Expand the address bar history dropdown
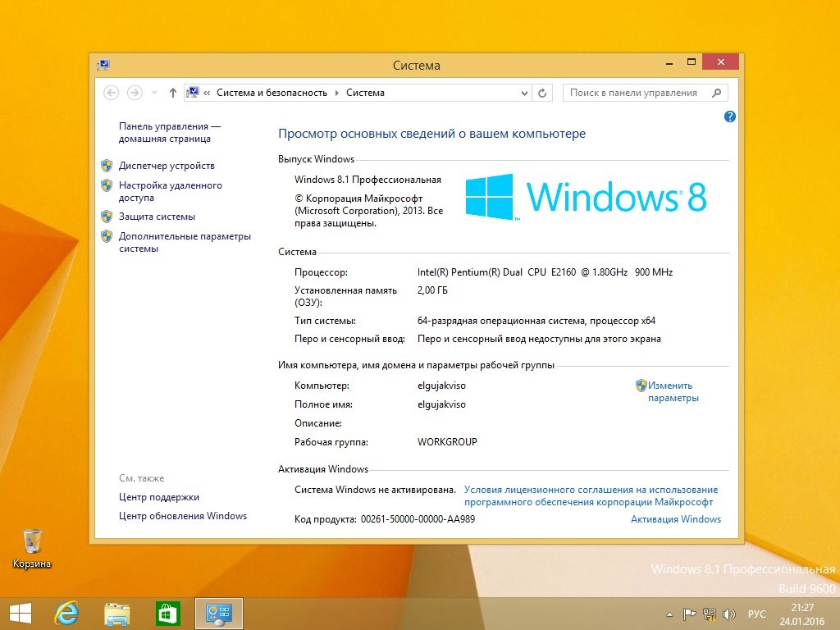840x630 pixels. pyautogui.click(x=524, y=93)
